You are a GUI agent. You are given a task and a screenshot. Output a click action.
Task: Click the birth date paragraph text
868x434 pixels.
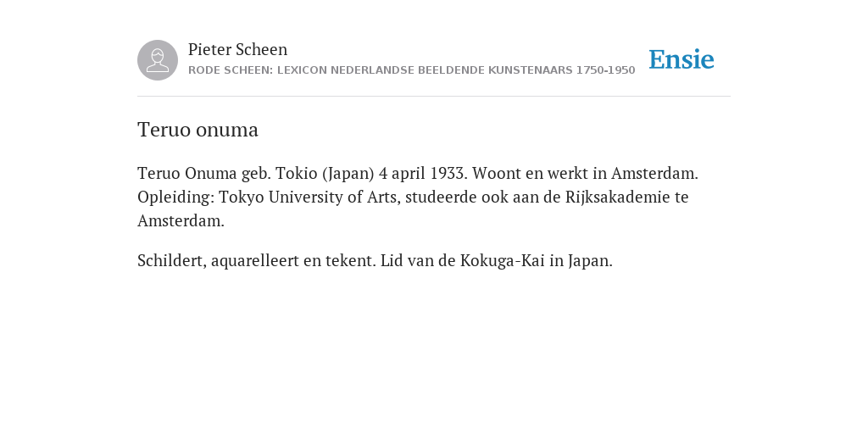pyautogui.click(x=417, y=197)
